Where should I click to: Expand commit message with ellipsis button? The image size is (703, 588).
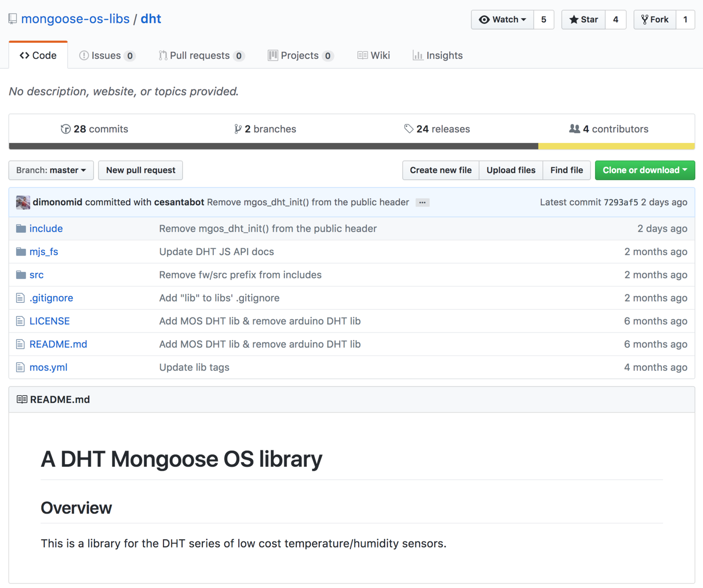pyautogui.click(x=422, y=203)
